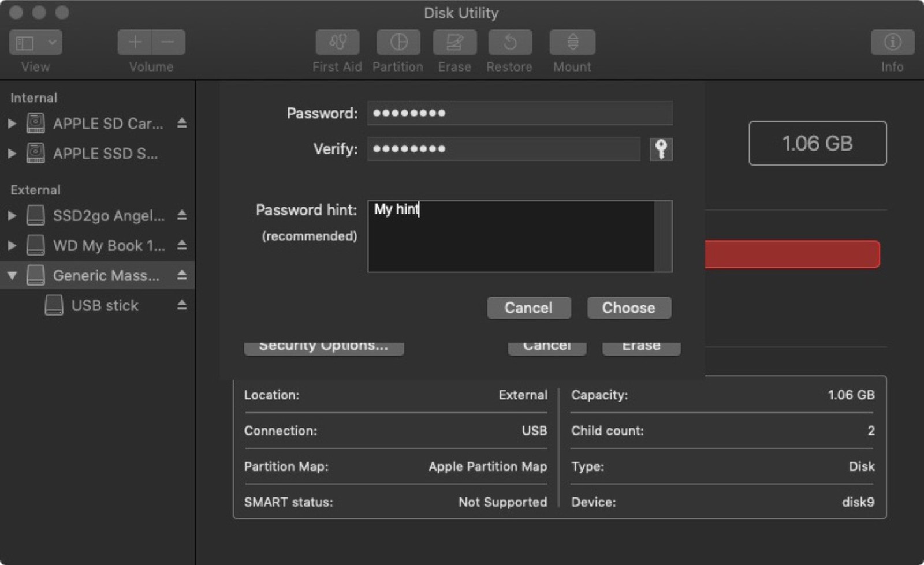
Task: Open the Partition tool
Action: click(397, 42)
